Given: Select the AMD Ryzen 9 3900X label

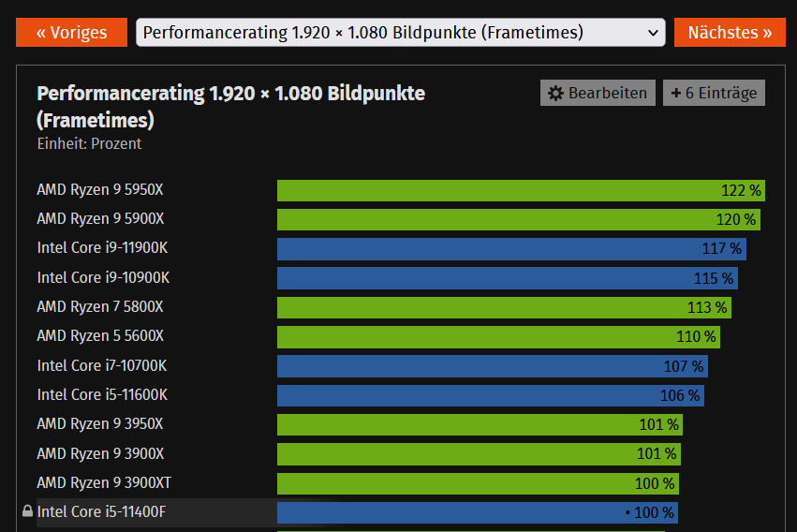Looking at the screenshot, I should coord(100,453).
